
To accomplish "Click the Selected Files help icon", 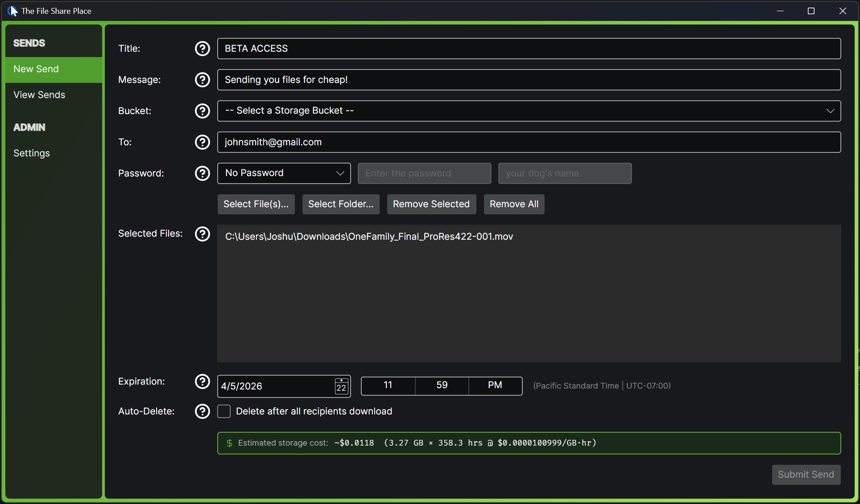I will [203, 234].
